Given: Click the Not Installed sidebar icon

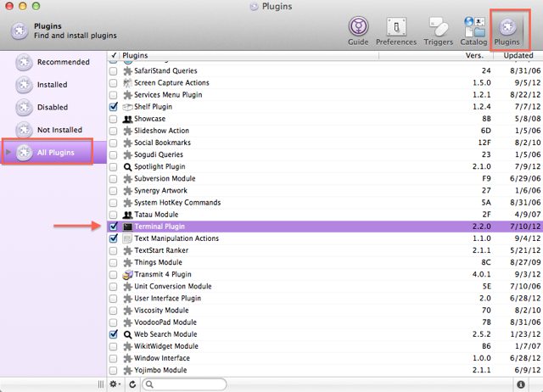Looking at the screenshot, I should (24, 130).
